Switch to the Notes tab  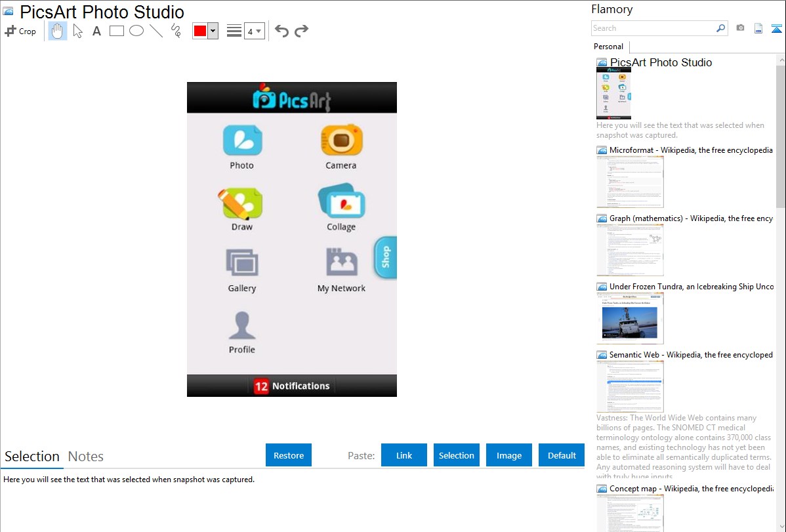pyautogui.click(x=86, y=457)
